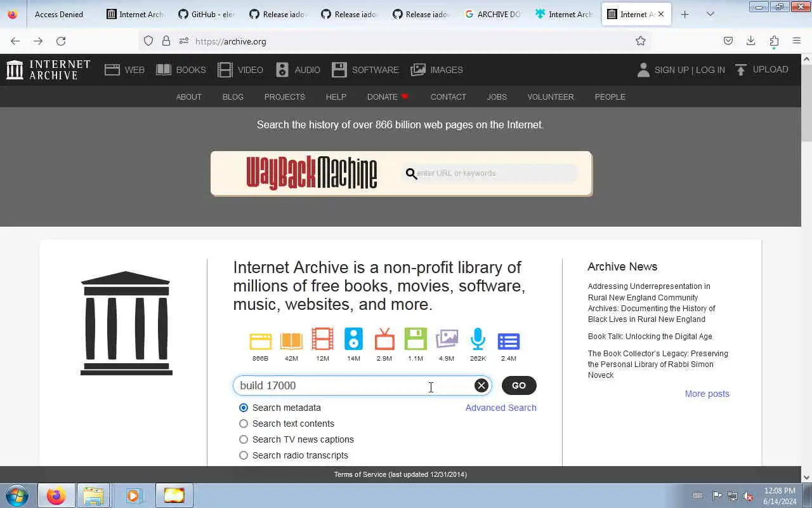Open Windows Explorer from taskbar
Screen dimensions: 812x508
coord(93,495)
